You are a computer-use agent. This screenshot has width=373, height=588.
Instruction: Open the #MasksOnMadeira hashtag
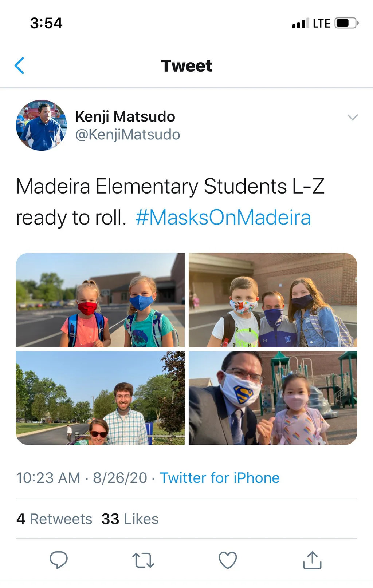tap(223, 218)
